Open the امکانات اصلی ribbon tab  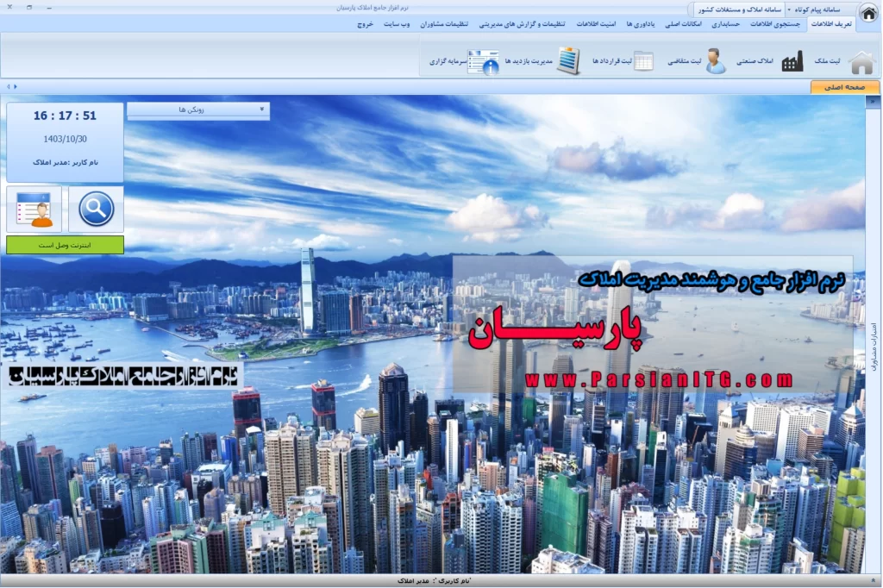683,24
